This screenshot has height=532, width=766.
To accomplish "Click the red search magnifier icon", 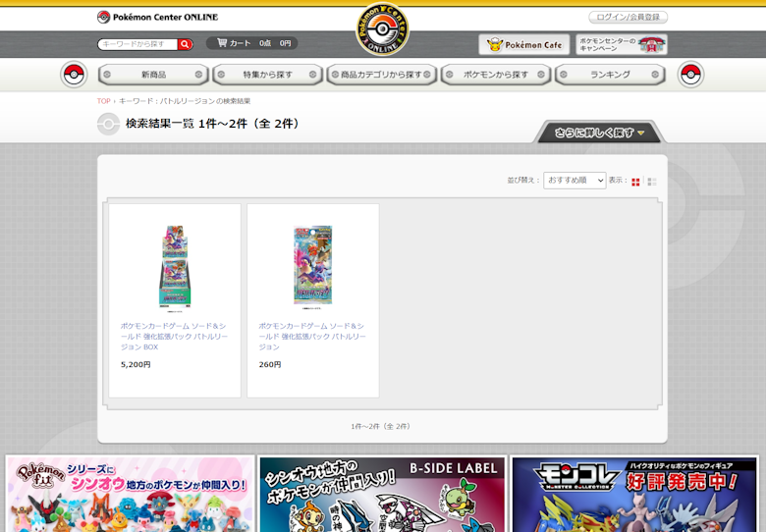I will pyautogui.click(x=186, y=44).
